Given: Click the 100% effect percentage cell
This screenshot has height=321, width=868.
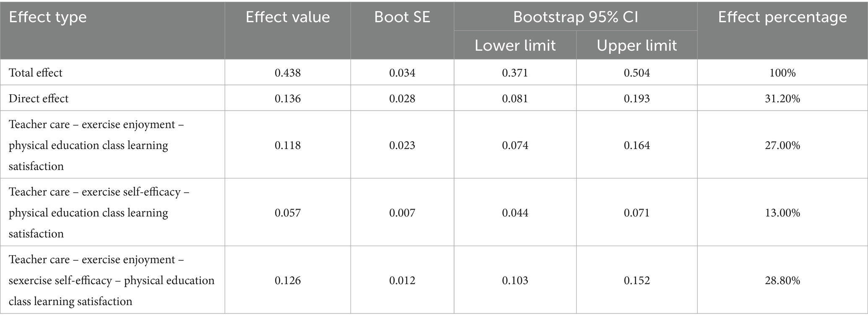Looking at the screenshot, I should (782, 73).
